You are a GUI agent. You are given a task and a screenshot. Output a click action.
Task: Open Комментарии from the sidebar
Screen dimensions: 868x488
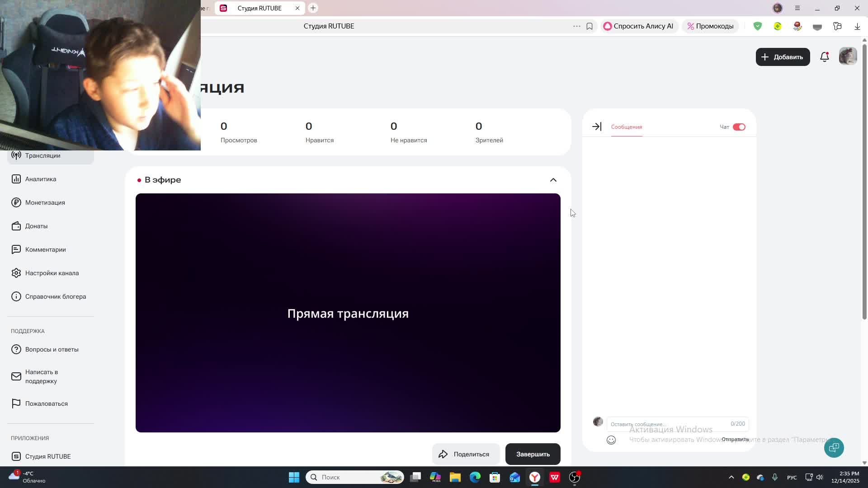(x=45, y=249)
